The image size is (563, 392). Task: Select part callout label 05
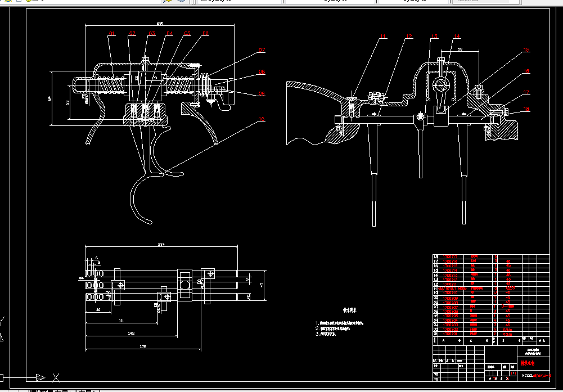pyautogui.click(x=187, y=33)
